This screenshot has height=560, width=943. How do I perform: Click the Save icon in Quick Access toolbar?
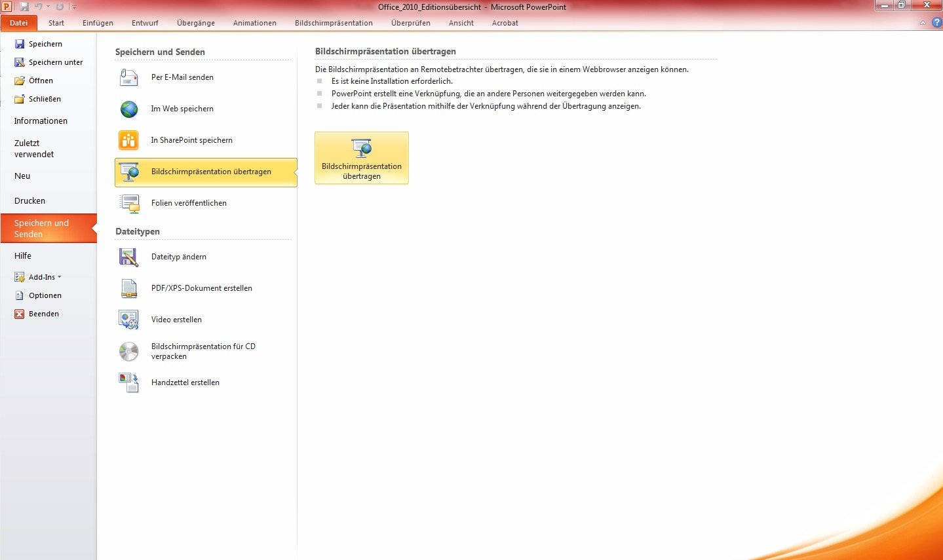24,7
